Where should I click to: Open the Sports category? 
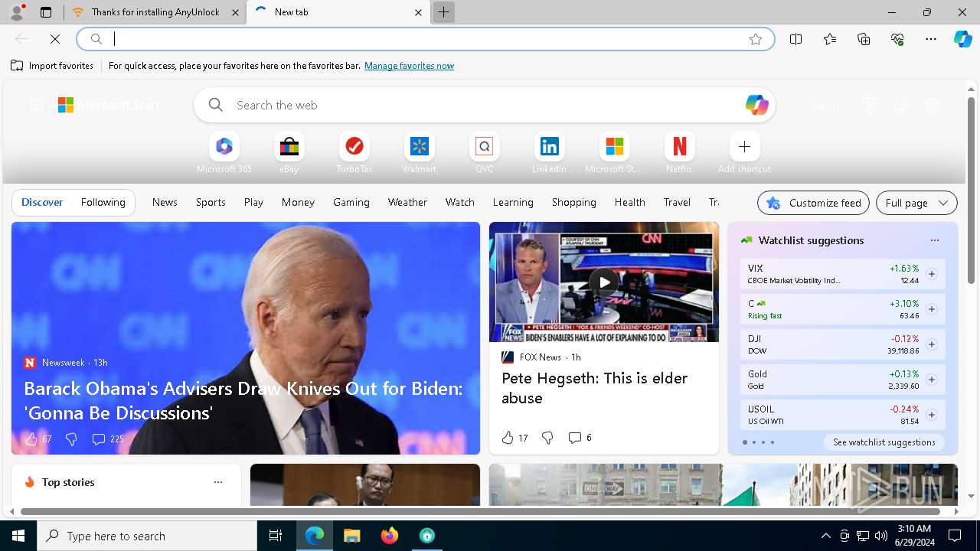[x=211, y=202]
